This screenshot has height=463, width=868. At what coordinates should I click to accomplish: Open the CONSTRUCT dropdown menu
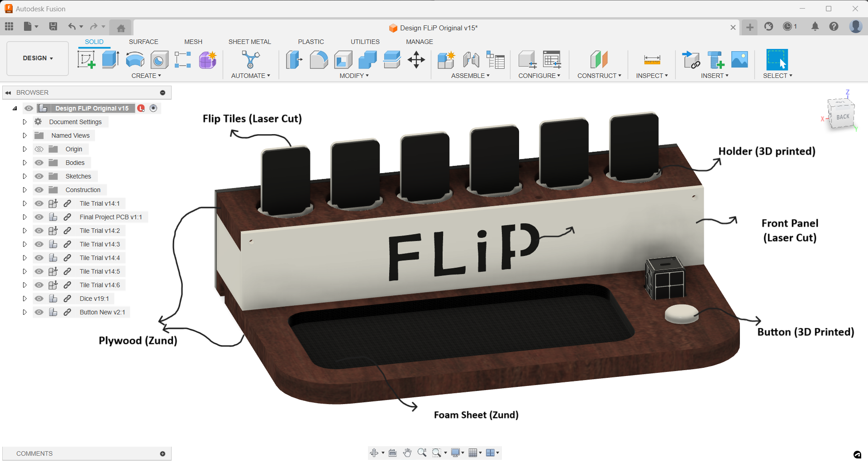click(x=599, y=76)
